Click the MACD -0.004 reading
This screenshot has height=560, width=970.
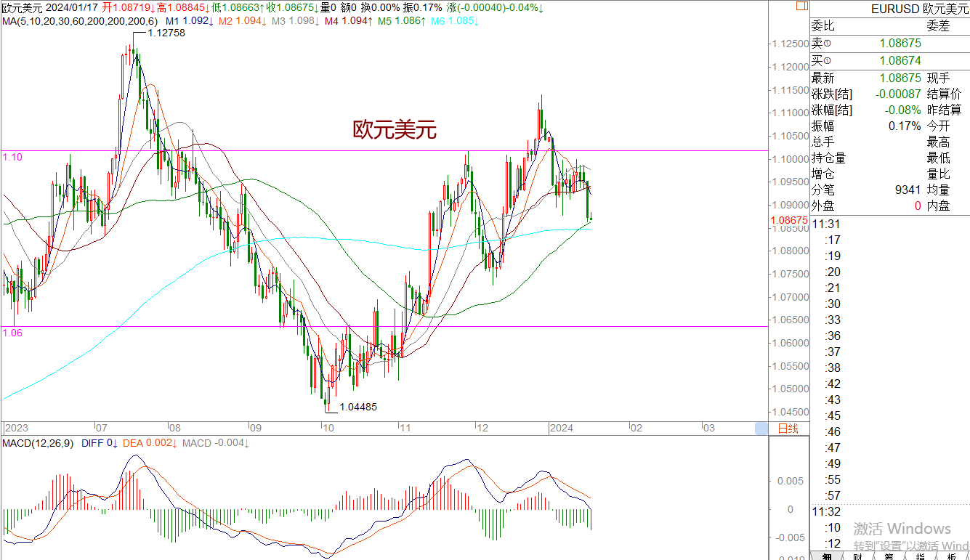coord(216,443)
